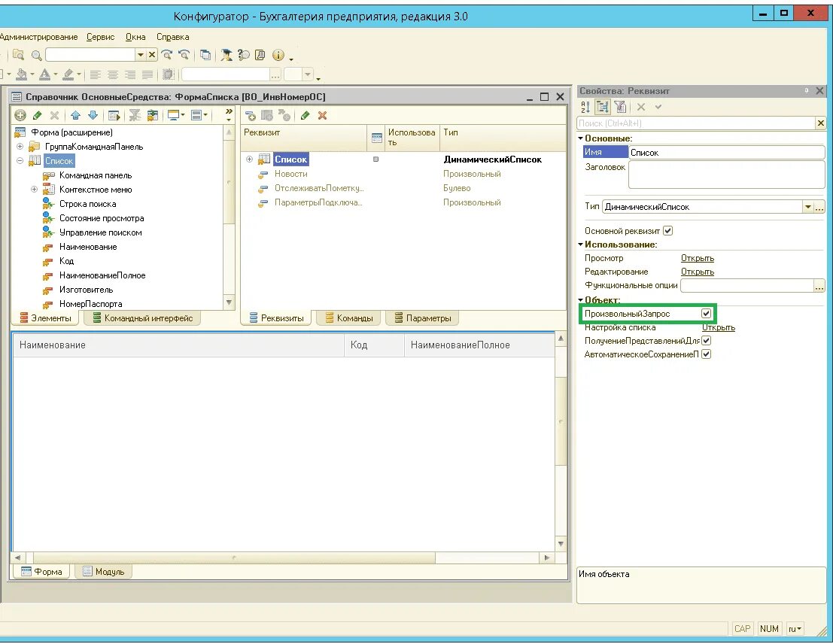
Task: Click the windows list icon in toolbar
Action: click(205, 55)
